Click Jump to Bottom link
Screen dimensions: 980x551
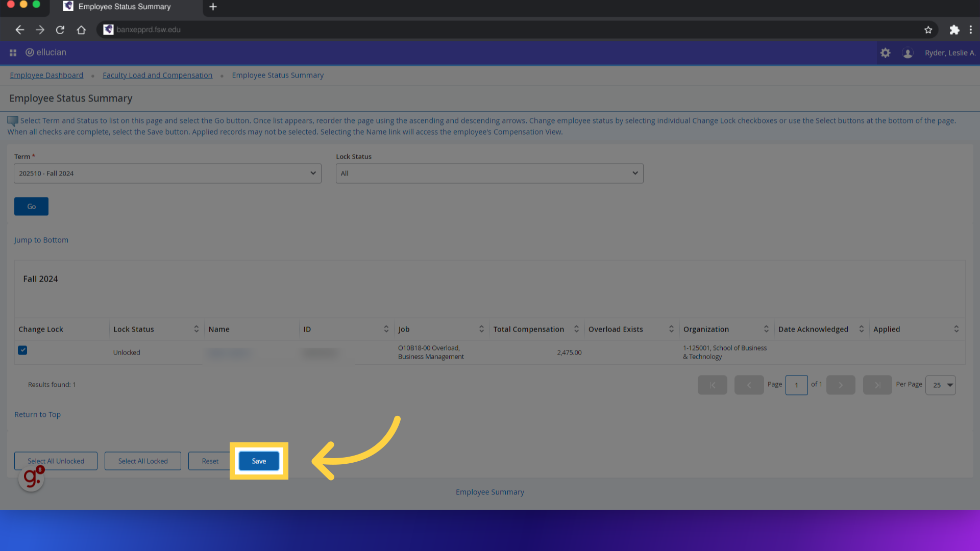pyautogui.click(x=41, y=239)
